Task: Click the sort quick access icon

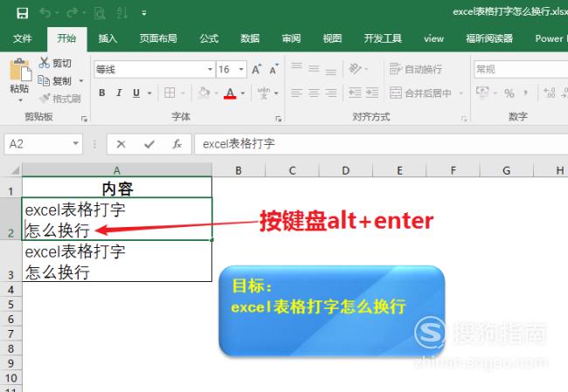Action: [121, 13]
